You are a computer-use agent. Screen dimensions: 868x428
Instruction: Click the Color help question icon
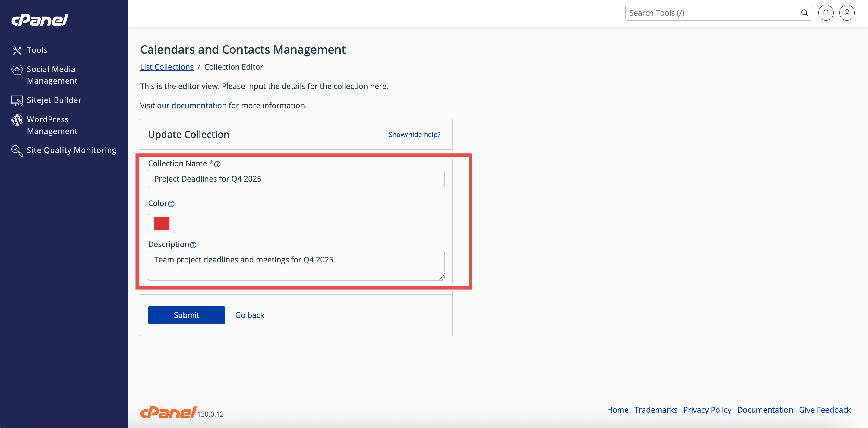coord(171,204)
